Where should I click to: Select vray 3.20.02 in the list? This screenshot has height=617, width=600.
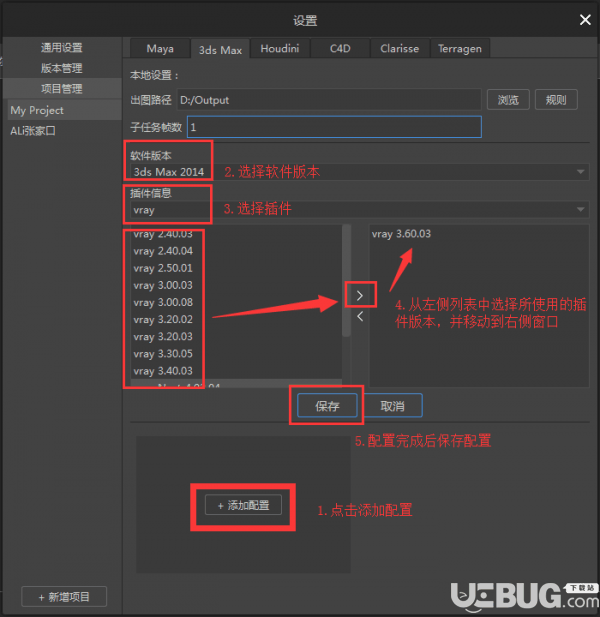coord(236,320)
